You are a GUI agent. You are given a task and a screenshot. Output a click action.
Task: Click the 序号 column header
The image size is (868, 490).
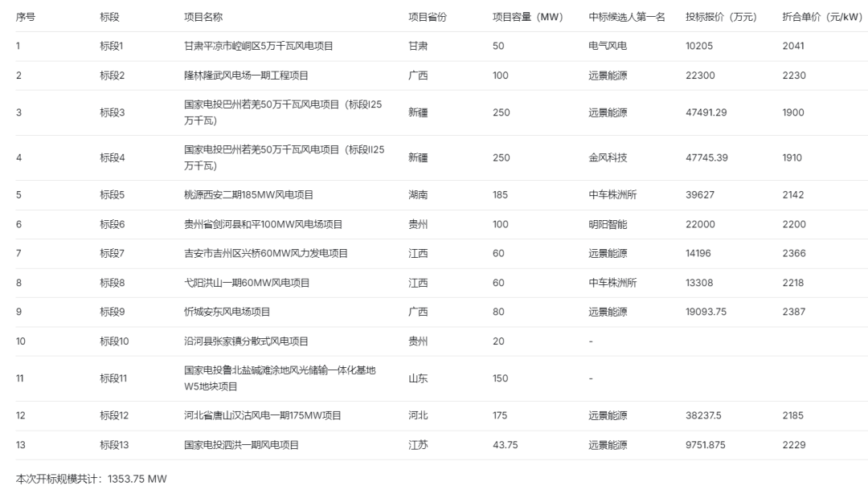[x=26, y=17]
